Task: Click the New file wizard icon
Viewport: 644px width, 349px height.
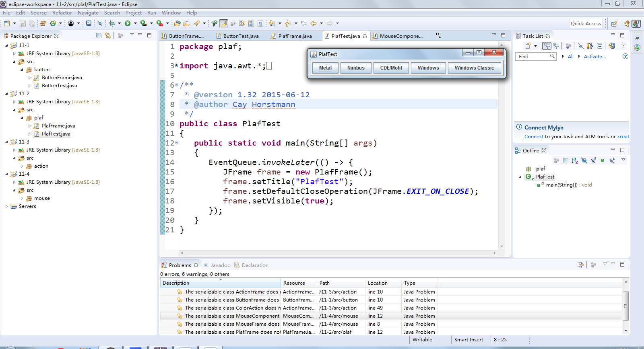Action: pyautogui.click(x=6, y=23)
